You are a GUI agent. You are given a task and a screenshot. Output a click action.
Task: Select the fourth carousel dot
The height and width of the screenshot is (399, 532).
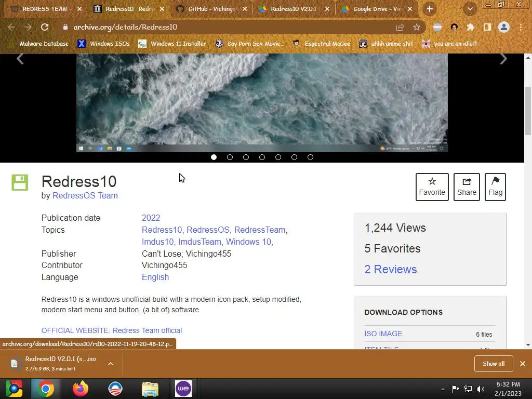coord(262,157)
